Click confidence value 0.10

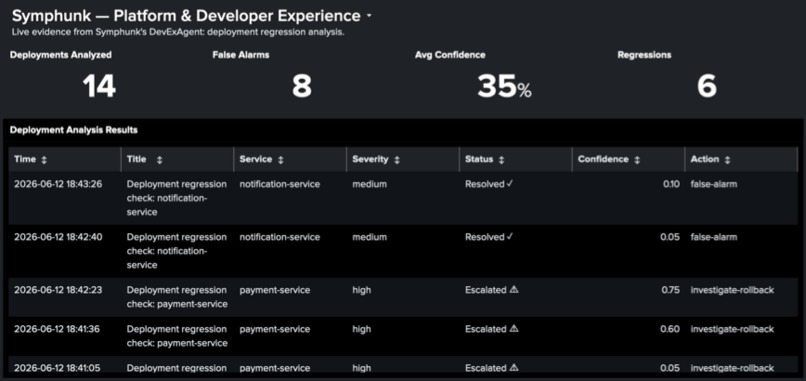click(x=671, y=184)
